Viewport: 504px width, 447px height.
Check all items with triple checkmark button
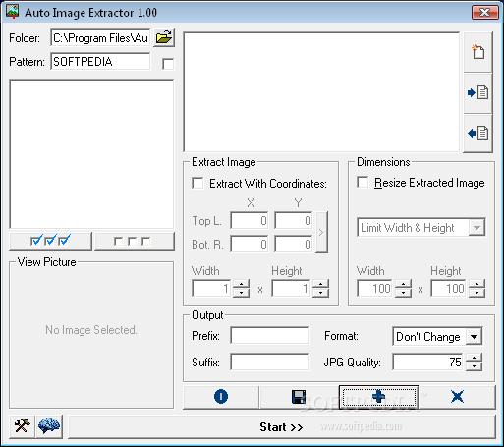[51, 241]
